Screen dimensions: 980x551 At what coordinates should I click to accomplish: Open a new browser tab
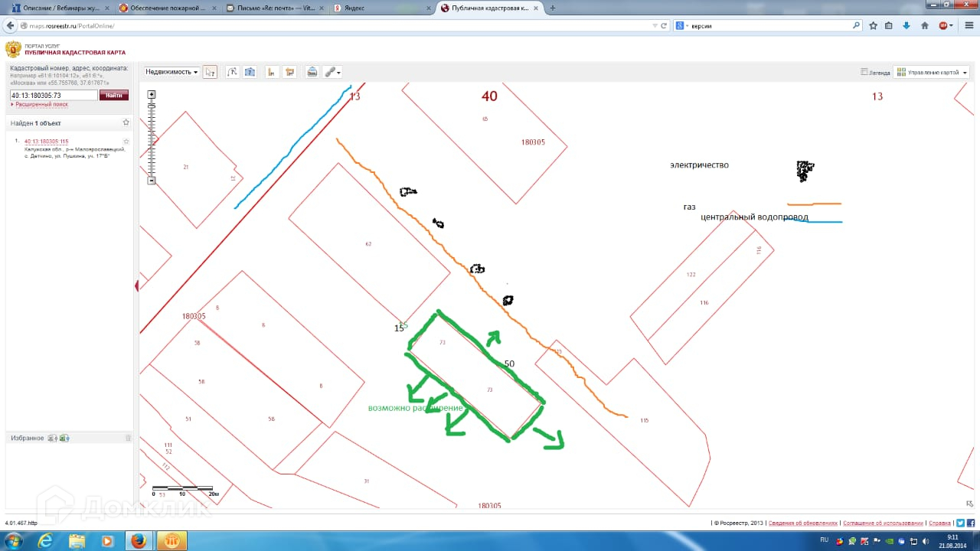[x=553, y=8]
